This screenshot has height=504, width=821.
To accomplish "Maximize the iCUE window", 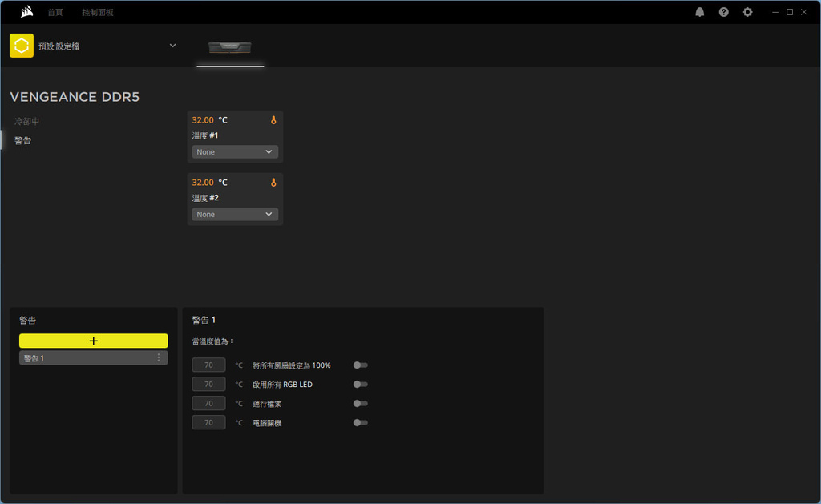I will (790, 12).
